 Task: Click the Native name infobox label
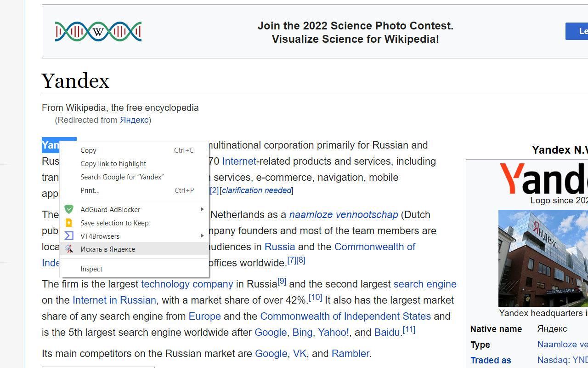click(x=496, y=329)
